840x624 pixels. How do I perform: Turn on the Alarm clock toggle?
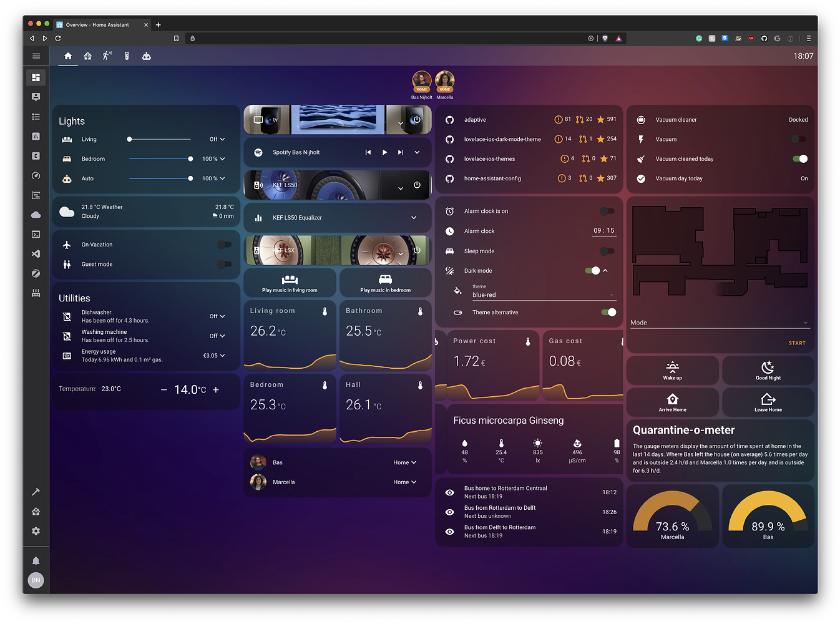tap(606, 211)
